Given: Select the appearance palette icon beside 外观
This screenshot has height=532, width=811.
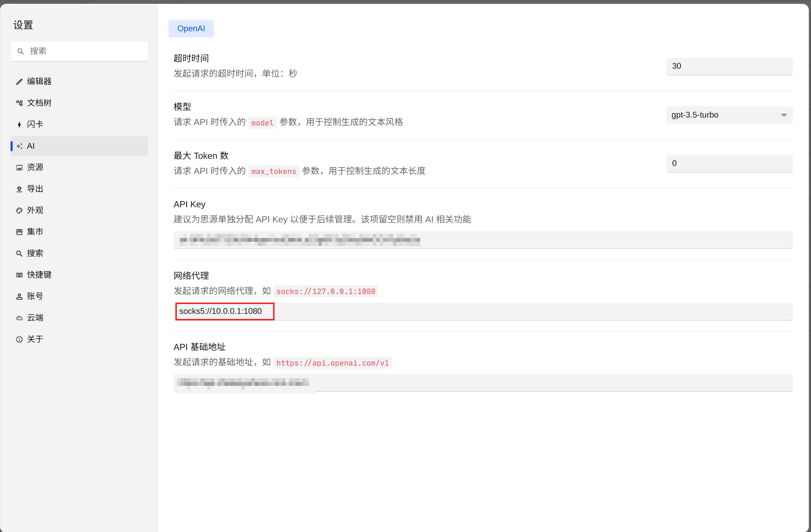Looking at the screenshot, I should tap(19, 210).
